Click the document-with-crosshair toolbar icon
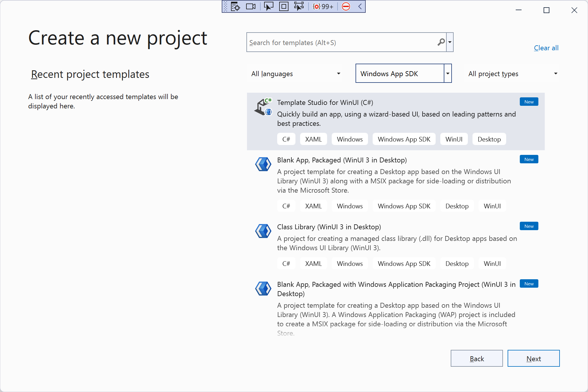 coord(235,6)
